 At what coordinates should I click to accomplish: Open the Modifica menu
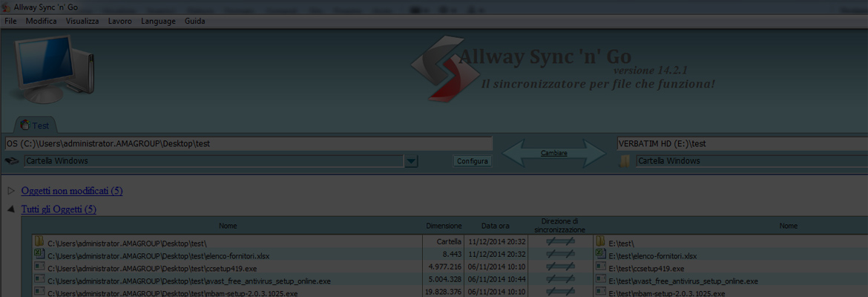(41, 21)
